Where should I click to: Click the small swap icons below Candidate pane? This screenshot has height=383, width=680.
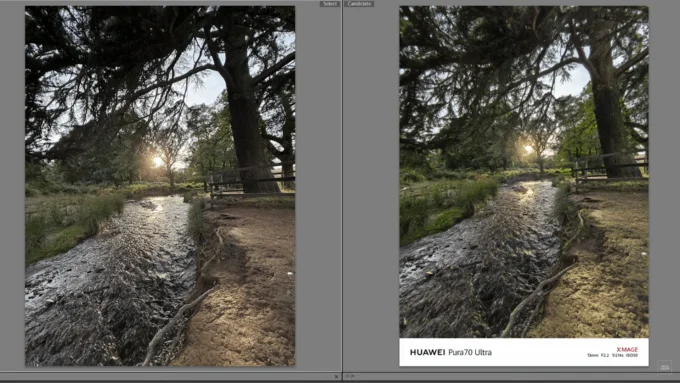click(x=350, y=376)
